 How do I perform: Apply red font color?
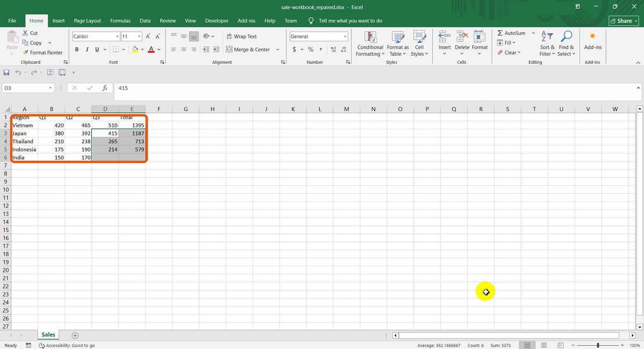click(151, 49)
